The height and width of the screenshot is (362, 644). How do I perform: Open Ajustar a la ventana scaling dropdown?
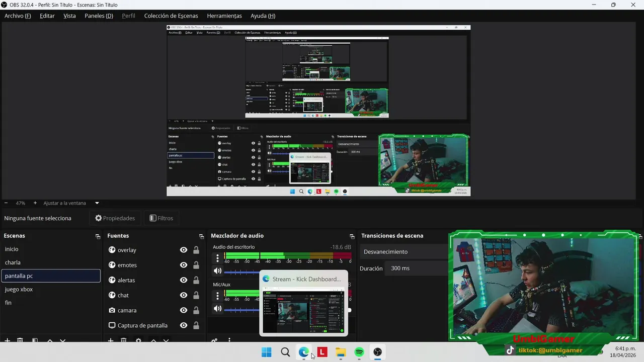pyautogui.click(x=71, y=203)
